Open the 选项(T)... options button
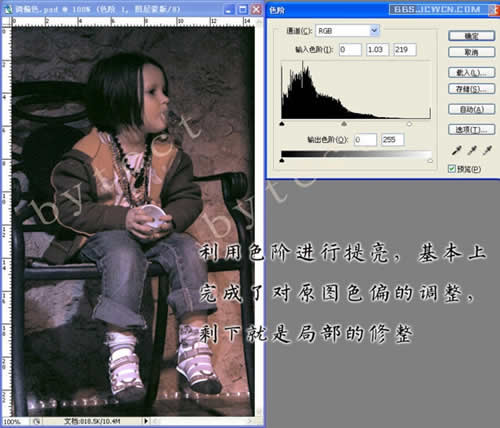This screenshot has width=500, height=428. click(471, 129)
